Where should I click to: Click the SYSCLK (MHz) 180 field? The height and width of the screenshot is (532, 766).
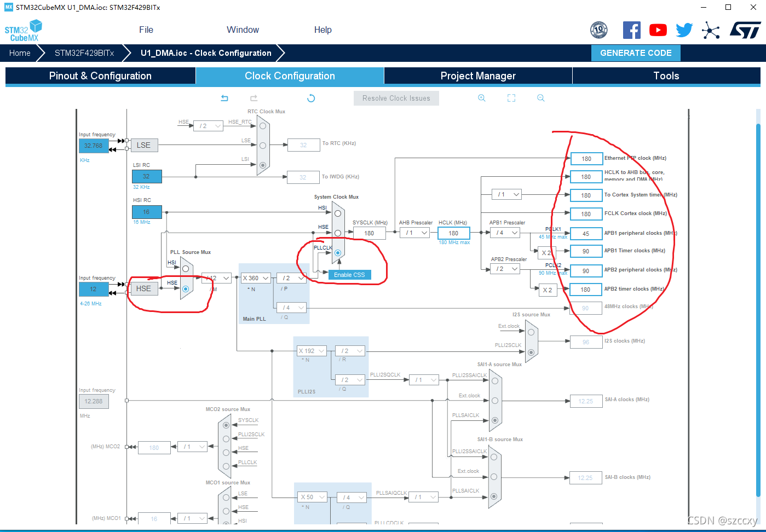coord(370,233)
